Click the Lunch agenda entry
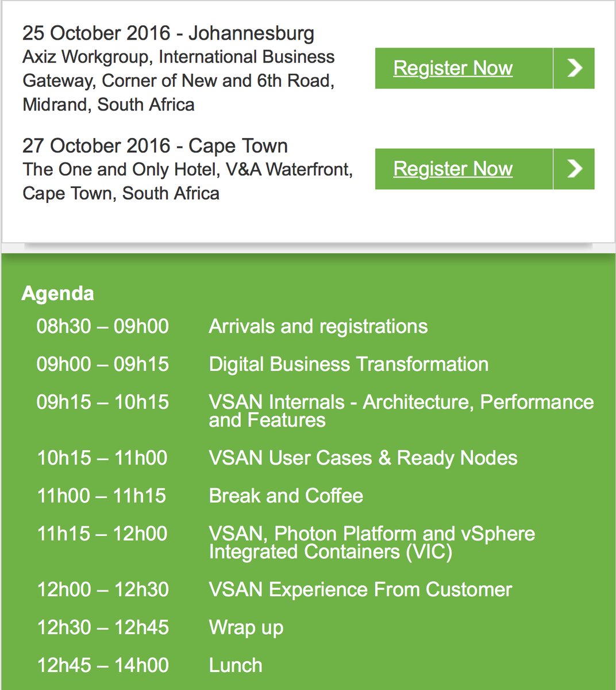 236,665
